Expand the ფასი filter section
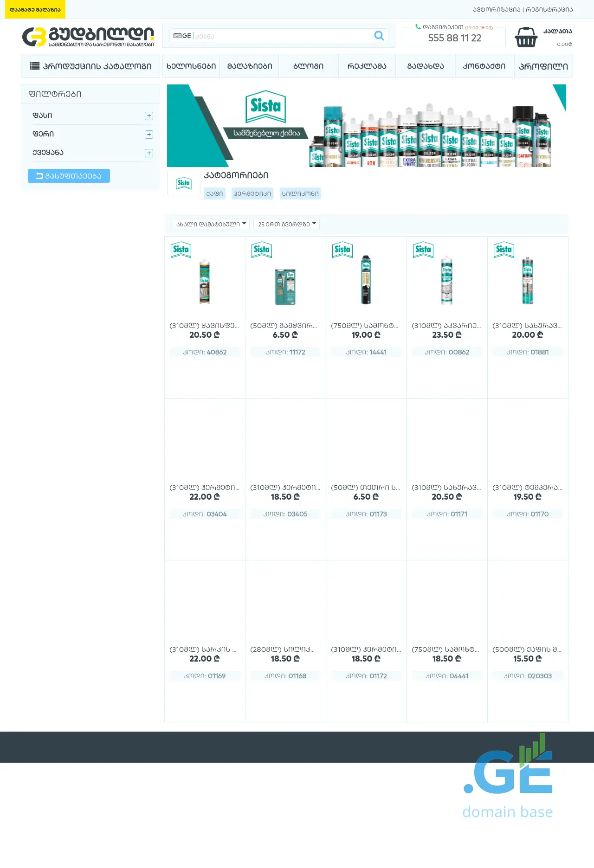Viewport: 594px width, 868px height. pyautogui.click(x=149, y=116)
